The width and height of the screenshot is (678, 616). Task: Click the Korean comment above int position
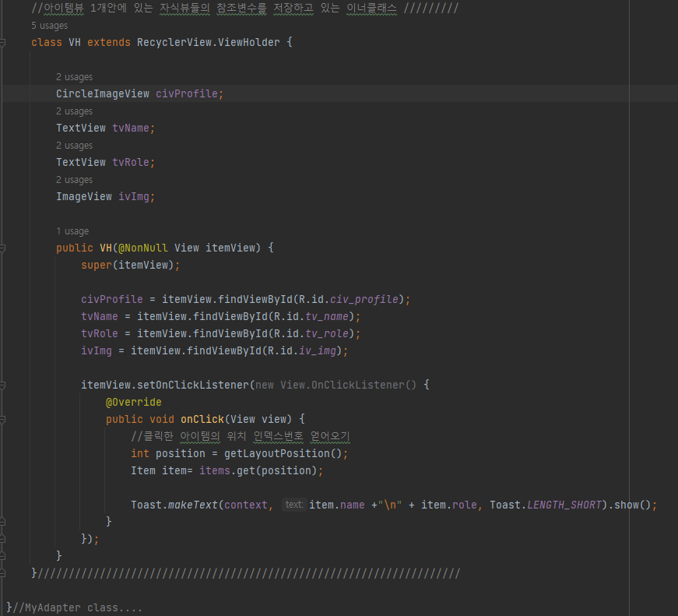(241, 436)
